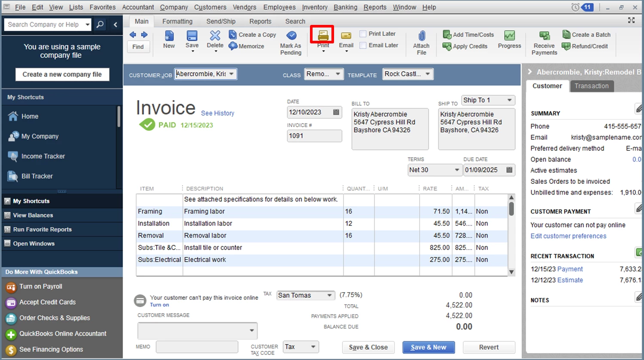
Task: Open the Banking menu
Action: click(x=345, y=7)
